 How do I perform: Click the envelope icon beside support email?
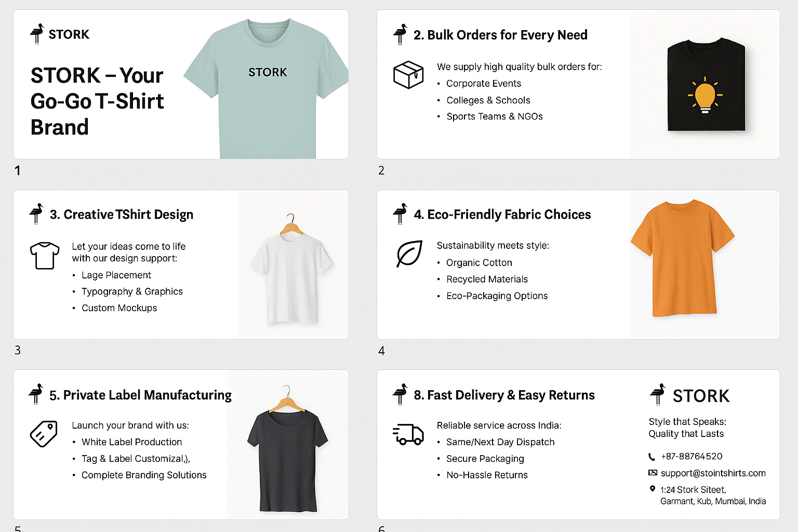653,473
